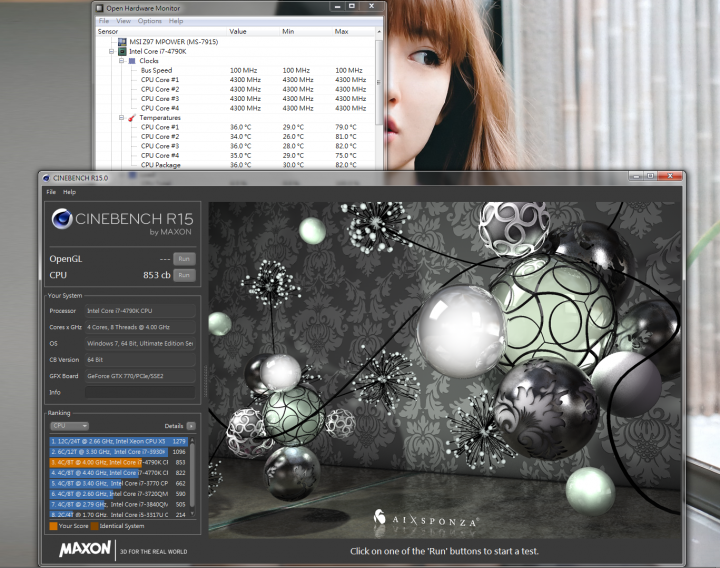
Task: Click the Clocks category icon
Action: (132, 61)
